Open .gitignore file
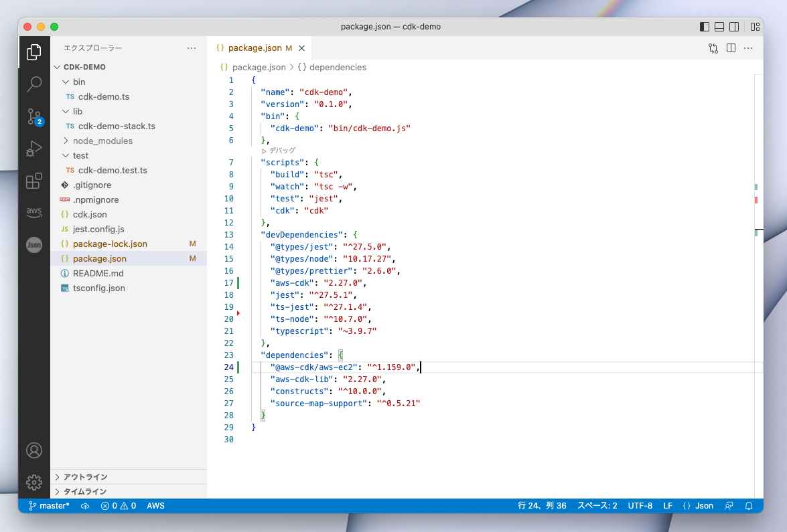 [129, 185]
